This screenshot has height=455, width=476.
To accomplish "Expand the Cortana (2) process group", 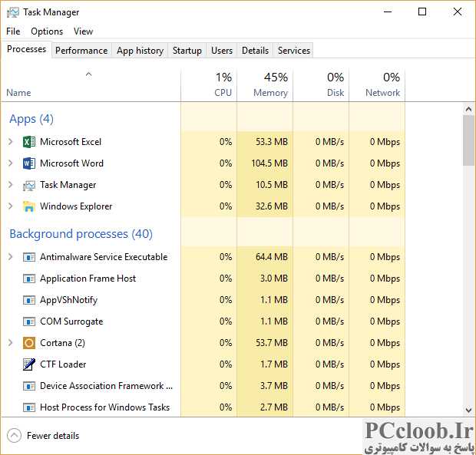I will click(10, 343).
